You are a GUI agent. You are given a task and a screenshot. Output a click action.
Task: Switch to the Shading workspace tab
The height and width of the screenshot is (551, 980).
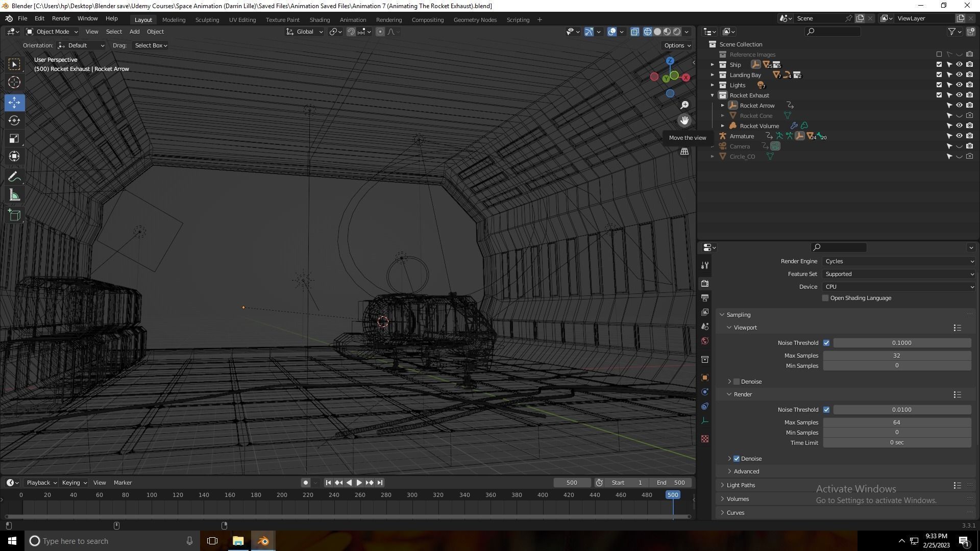point(320,20)
